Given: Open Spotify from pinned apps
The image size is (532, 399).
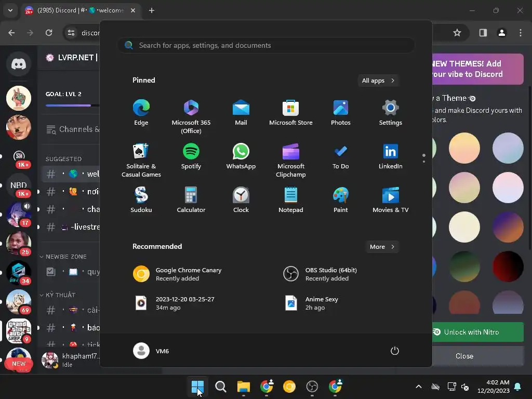Looking at the screenshot, I should pyautogui.click(x=191, y=157).
